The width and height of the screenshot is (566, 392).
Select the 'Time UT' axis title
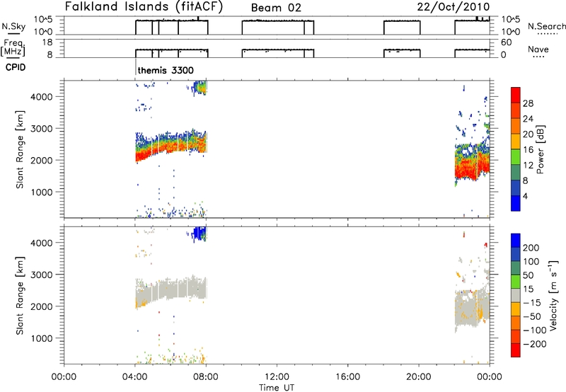tap(277, 388)
